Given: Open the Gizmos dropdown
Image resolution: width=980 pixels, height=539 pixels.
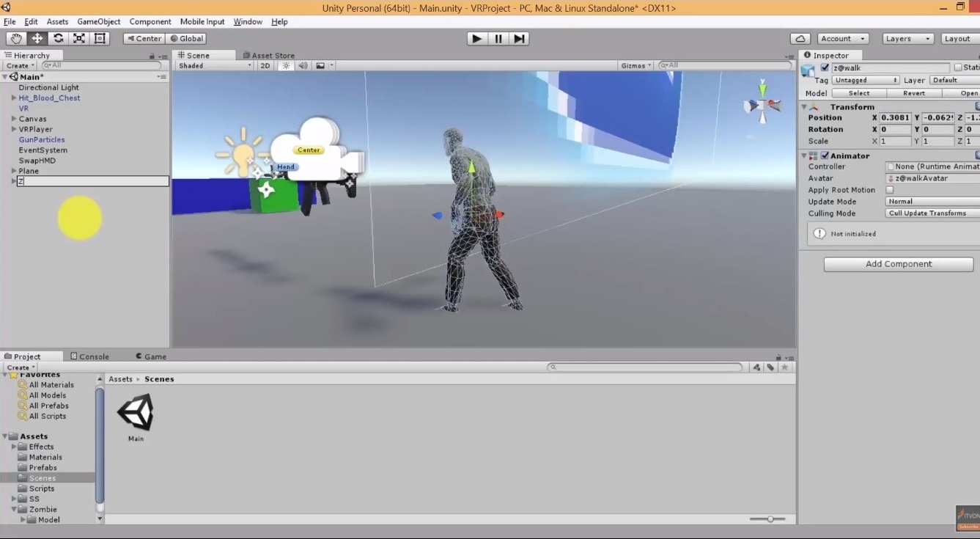Looking at the screenshot, I should pyautogui.click(x=636, y=65).
